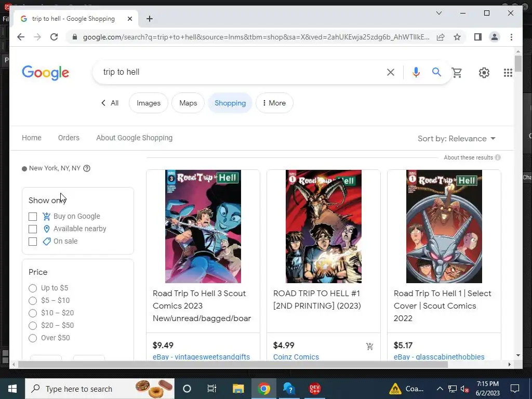The image size is (532, 399).
Task: Click Select Cover Scout Comics 2022 image
Action: pos(444,227)
